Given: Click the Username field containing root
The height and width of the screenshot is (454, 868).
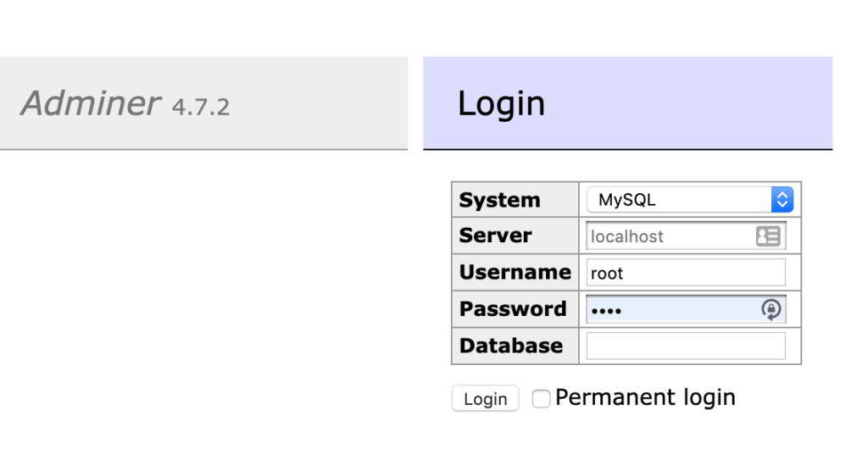Looking at the screenshot, I should click(686, 273).
